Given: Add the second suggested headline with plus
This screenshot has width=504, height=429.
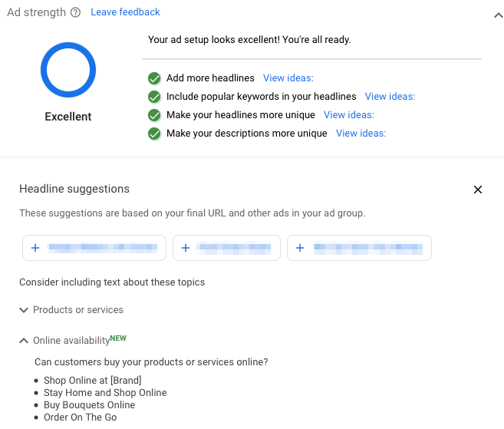Looking at the screenshot, I should pyautogui.click(x=186, y=248).
